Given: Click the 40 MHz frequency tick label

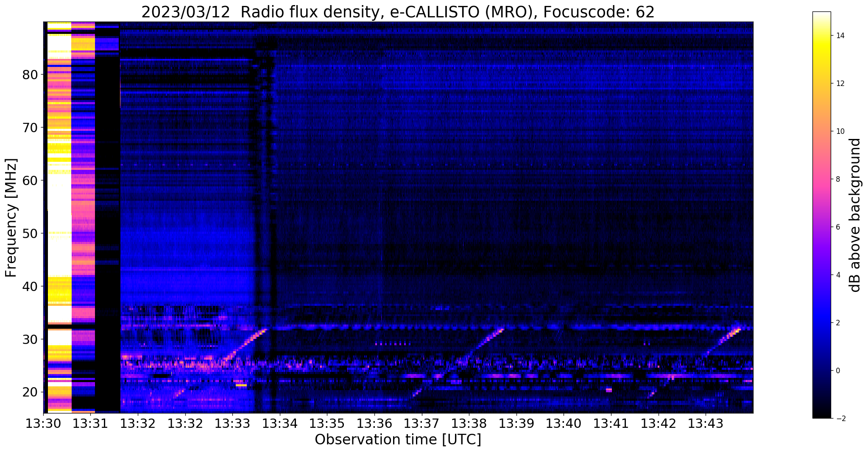Looking at the screenshot, I should pos(30,286).
